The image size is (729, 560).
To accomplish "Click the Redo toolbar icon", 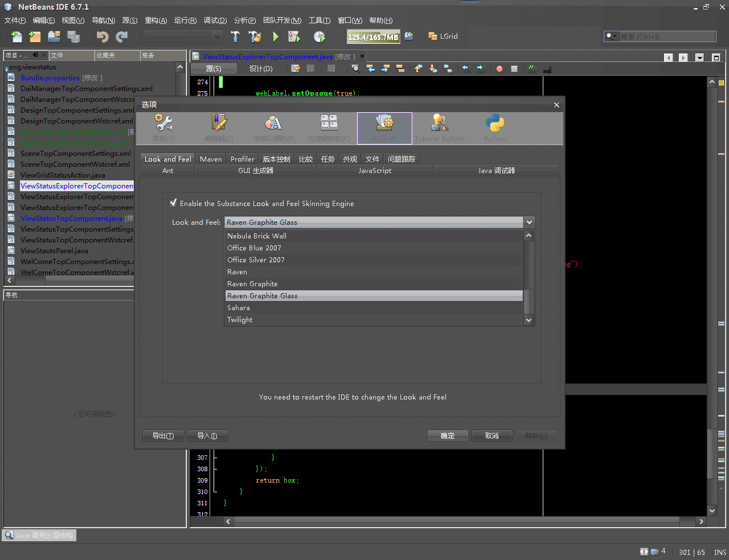I will click(x=121, y=37).
